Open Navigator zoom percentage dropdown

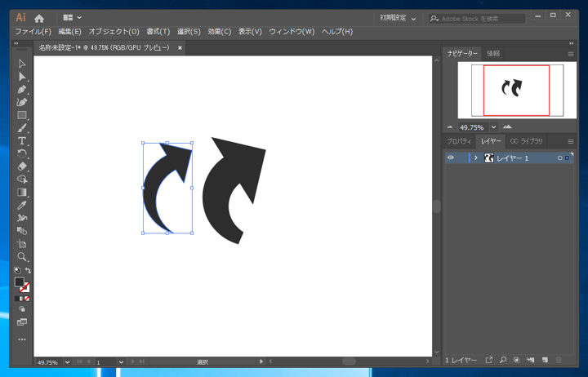point(494,127)
